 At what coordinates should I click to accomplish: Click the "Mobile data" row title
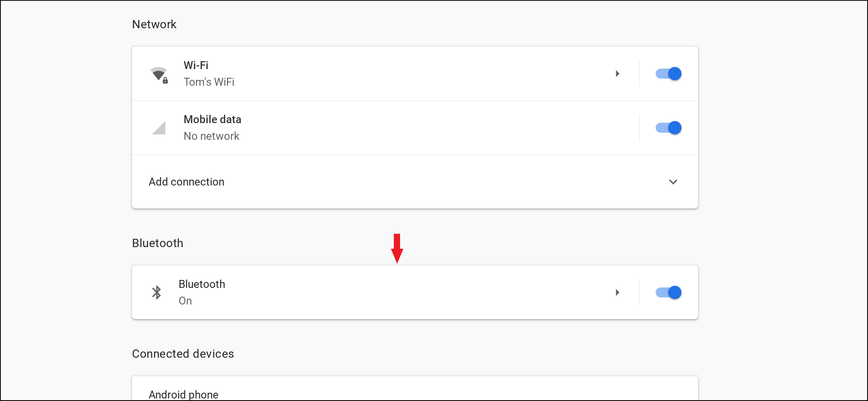click(212, 119)
